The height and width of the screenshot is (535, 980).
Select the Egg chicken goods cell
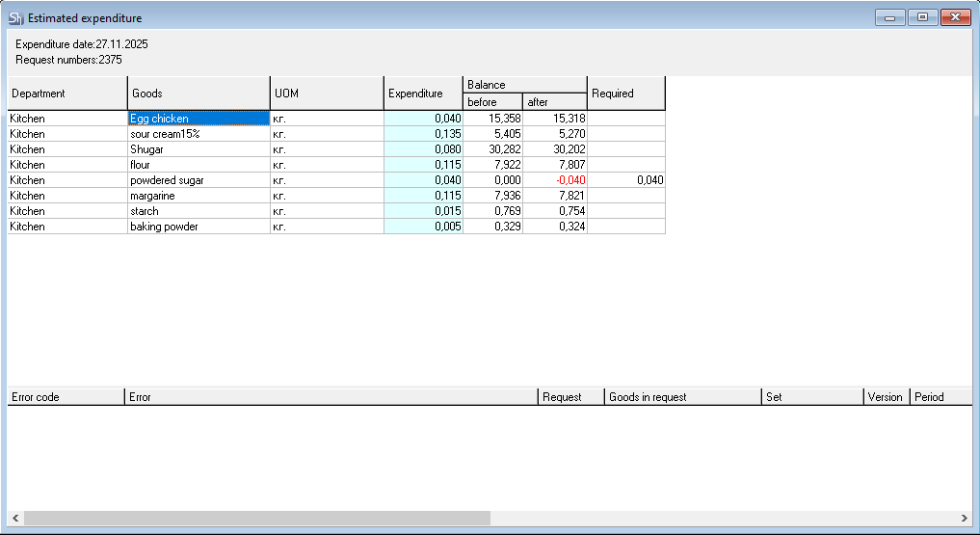pos(199,119)
